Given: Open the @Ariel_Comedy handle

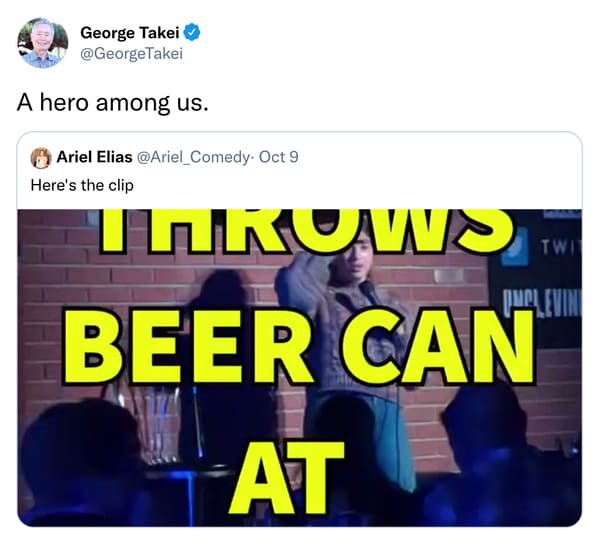Looking at the screenshot, I should [x=193, y=157].
